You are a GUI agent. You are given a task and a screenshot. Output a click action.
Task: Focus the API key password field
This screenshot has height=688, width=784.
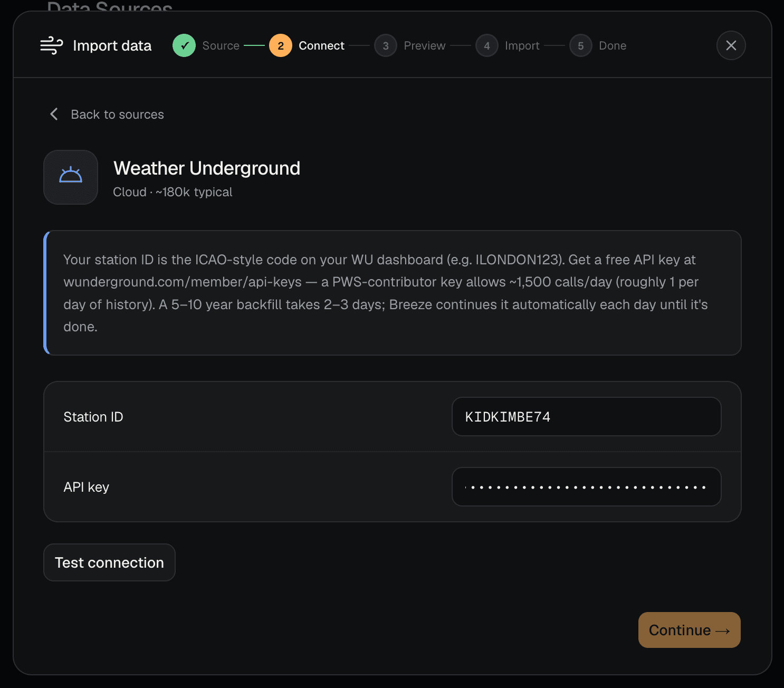[587, 487]
